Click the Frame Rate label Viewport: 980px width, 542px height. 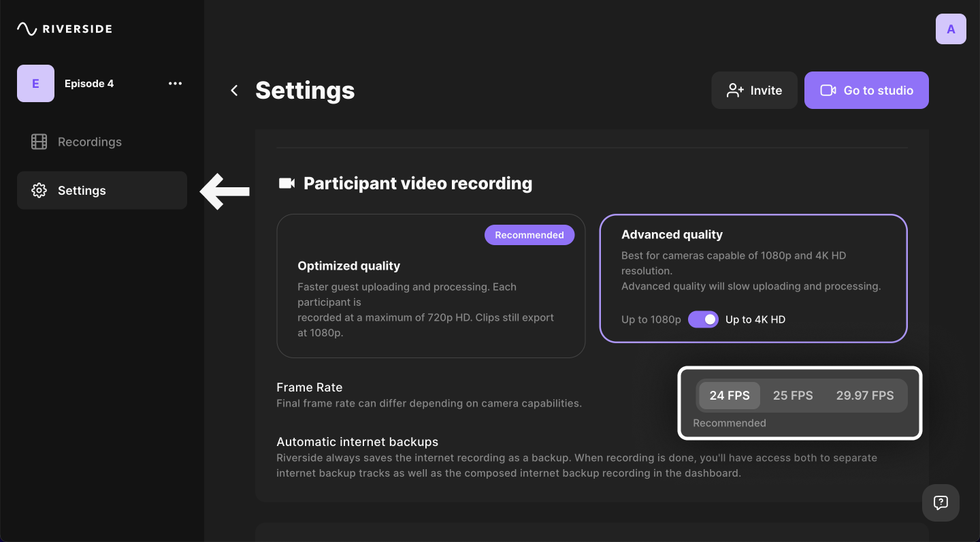coord(310,387)
